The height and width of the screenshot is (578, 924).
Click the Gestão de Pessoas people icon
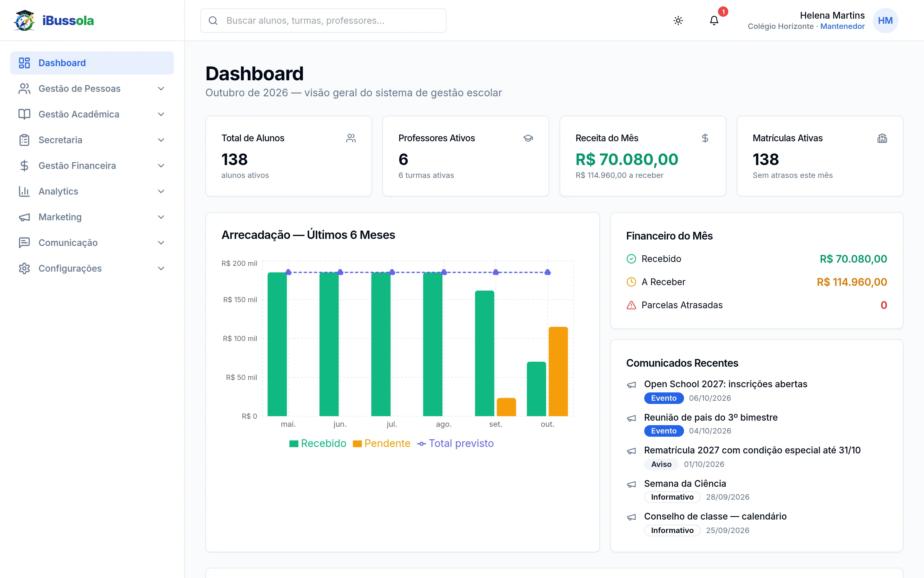pos(24,89)
